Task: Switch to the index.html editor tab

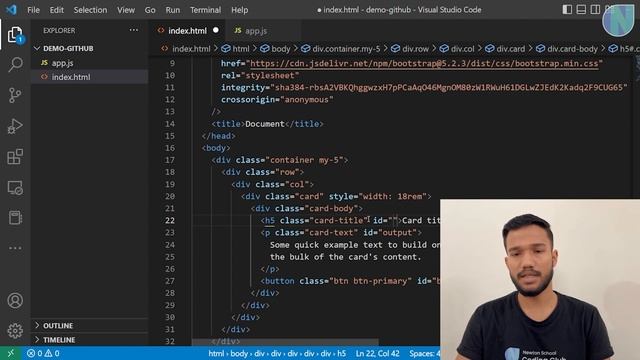Action: (187, 31)
